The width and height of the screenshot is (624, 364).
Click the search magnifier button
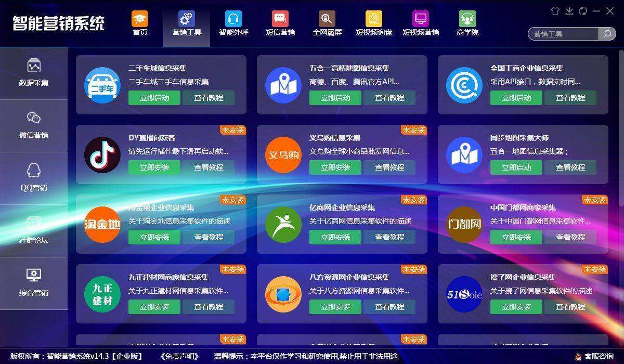[x=607, y=34]
